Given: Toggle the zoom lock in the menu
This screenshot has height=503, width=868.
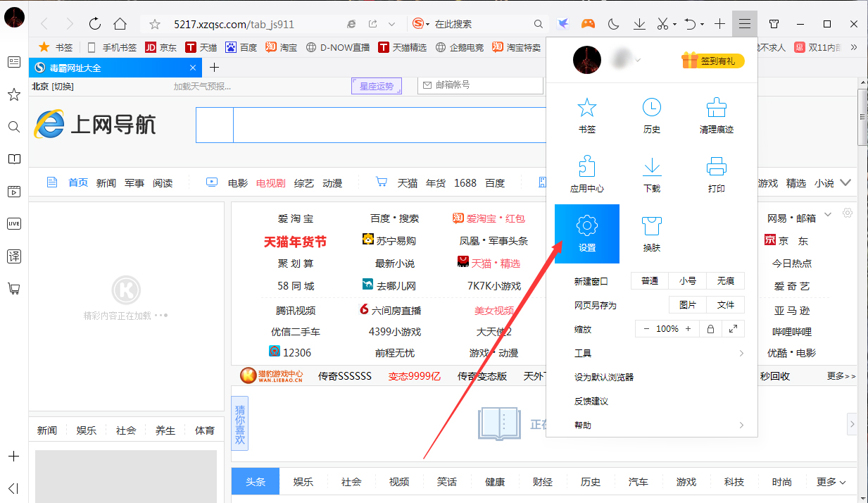Looking at the screenshot, I should click(x=710, y=328).
